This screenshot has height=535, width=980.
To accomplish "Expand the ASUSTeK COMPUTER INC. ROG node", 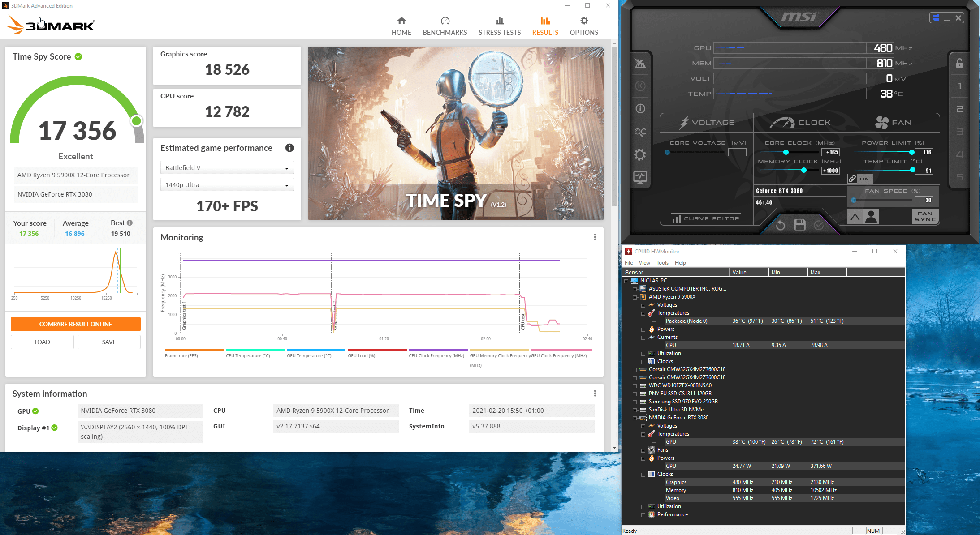I will point(635,289).
